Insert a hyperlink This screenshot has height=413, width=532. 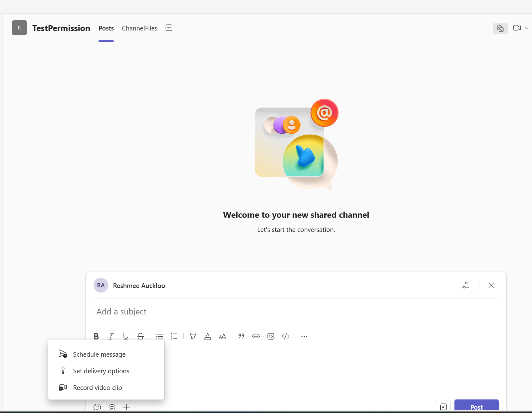pos(256,336)
